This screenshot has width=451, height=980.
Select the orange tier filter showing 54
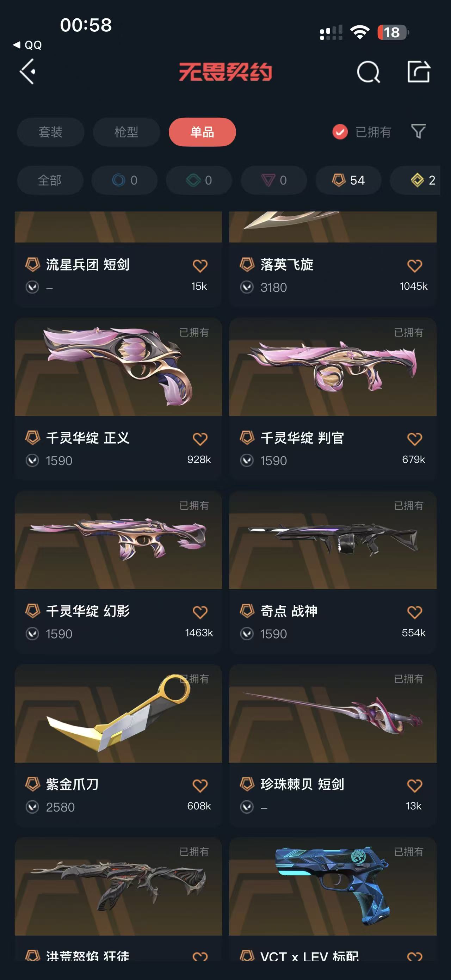[348, 180]
